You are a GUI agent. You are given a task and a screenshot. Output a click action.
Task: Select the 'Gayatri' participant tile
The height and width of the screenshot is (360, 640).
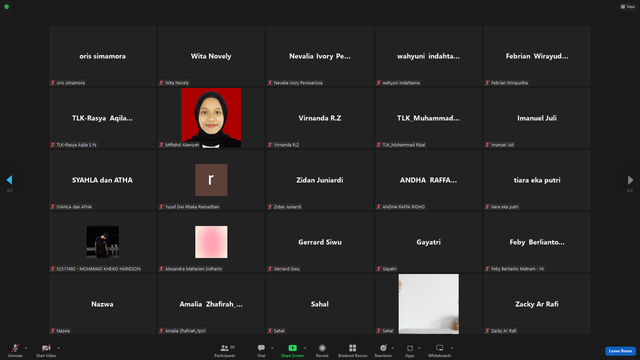(429, 242)
